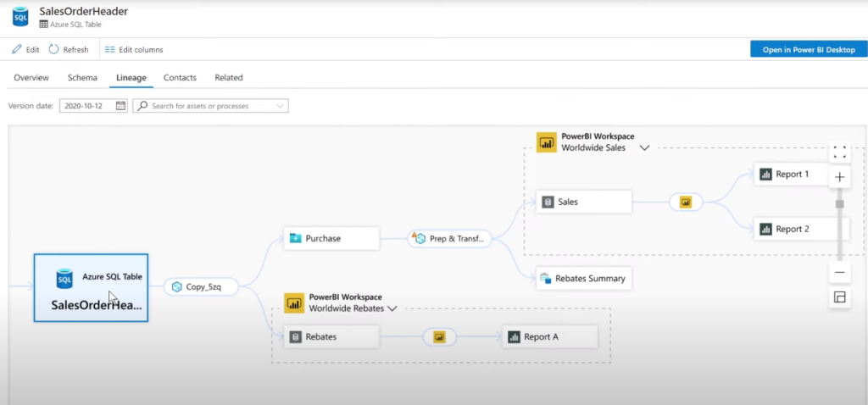Open the Related tab

(x=229, y=77)
